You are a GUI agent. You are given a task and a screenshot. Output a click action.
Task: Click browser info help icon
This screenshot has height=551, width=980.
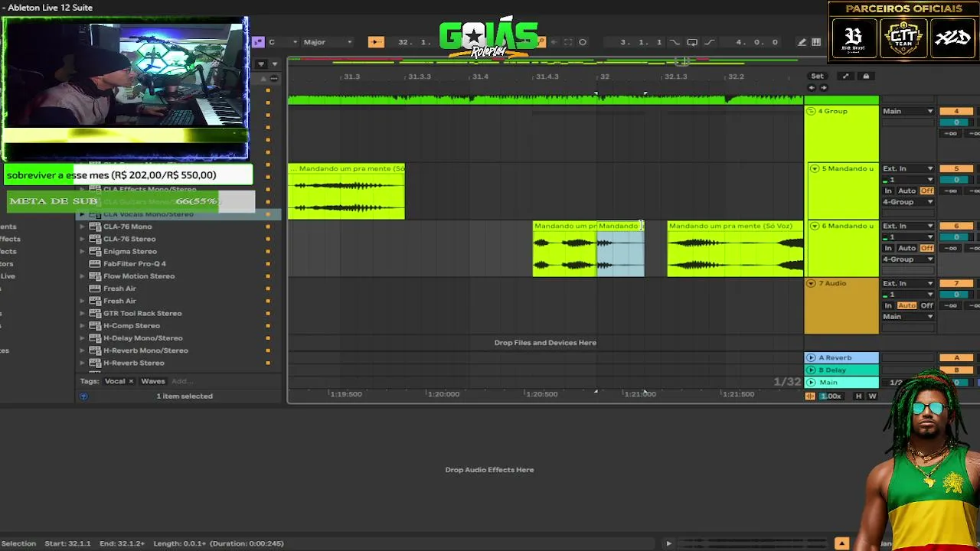coord(83,396)
